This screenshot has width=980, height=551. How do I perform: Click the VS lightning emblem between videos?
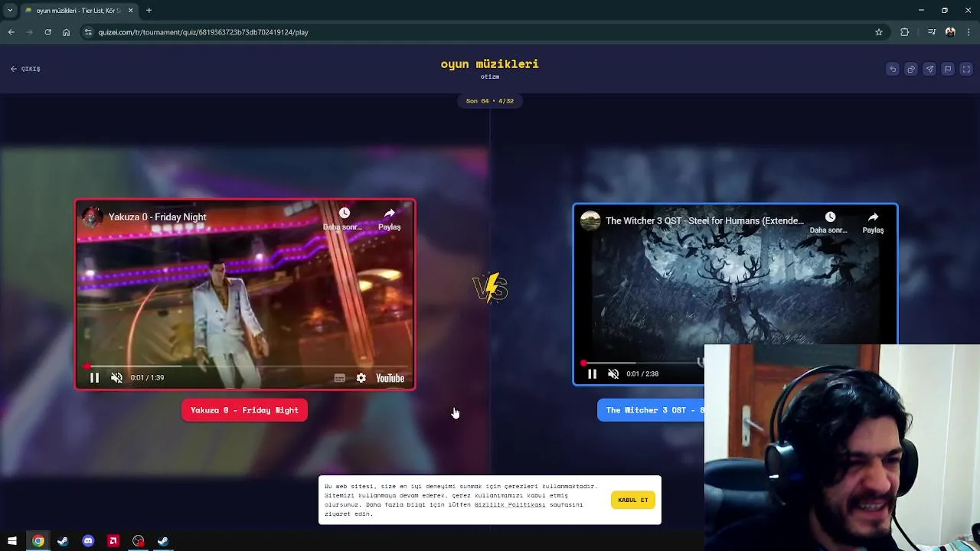[x=490, y=288]
